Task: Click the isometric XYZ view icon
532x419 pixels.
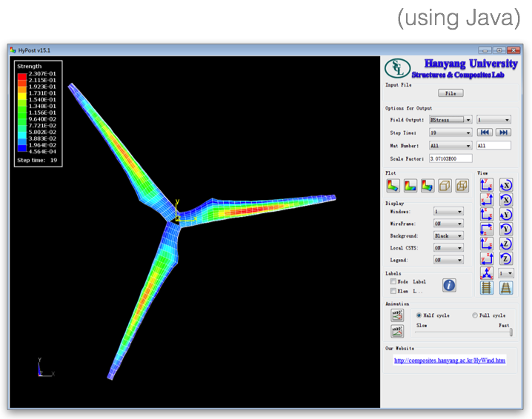Action: point(486,273)
